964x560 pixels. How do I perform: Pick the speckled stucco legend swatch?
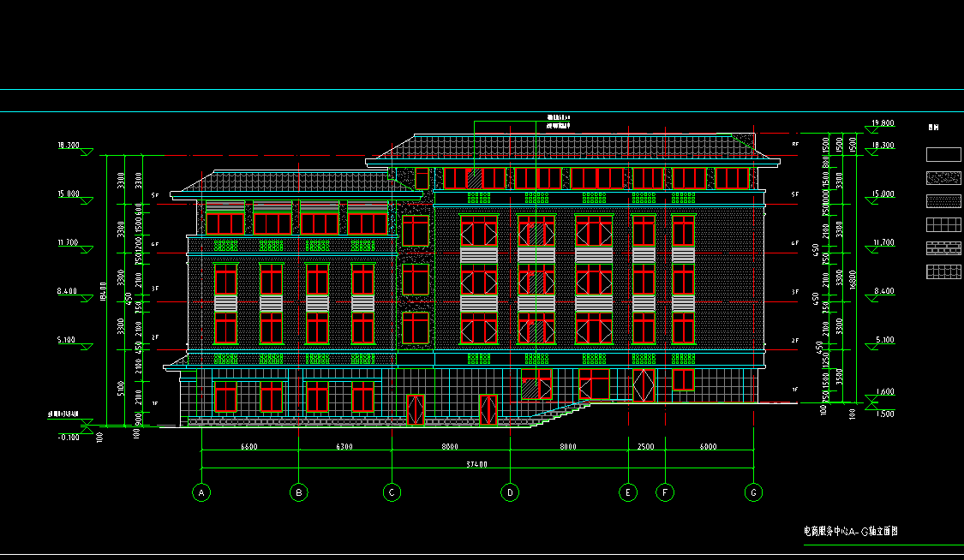coord(943,178)
